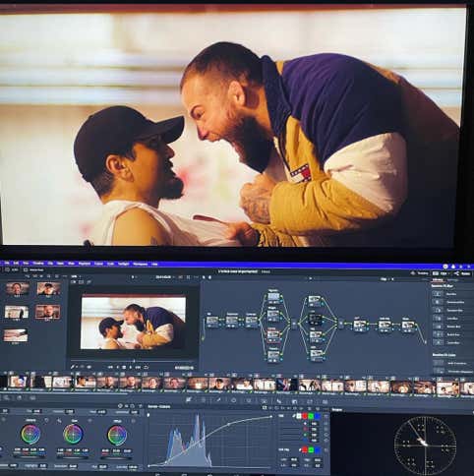
Task: Expand the viewer zoom percentage dropdown
Action: 76,276
